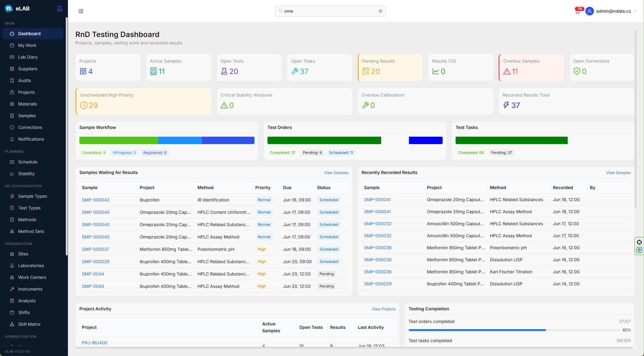
Task: Click the flask icon beside eLAB title
Action: [x=60, y=9]
